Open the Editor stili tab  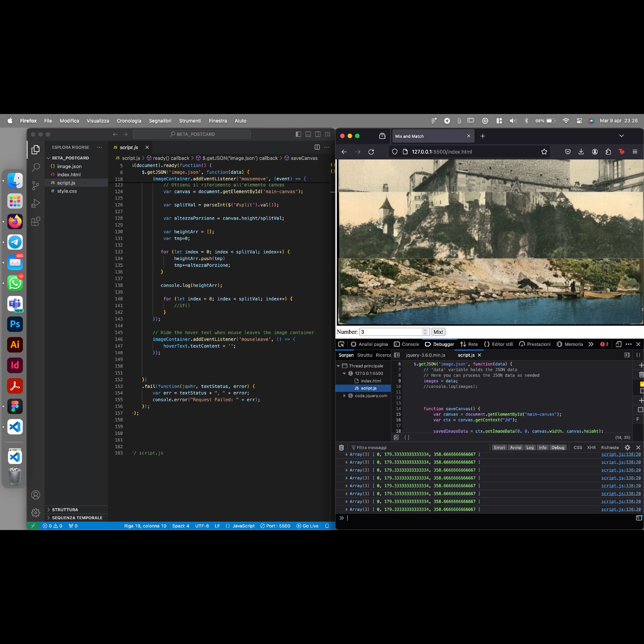(498, 344)
